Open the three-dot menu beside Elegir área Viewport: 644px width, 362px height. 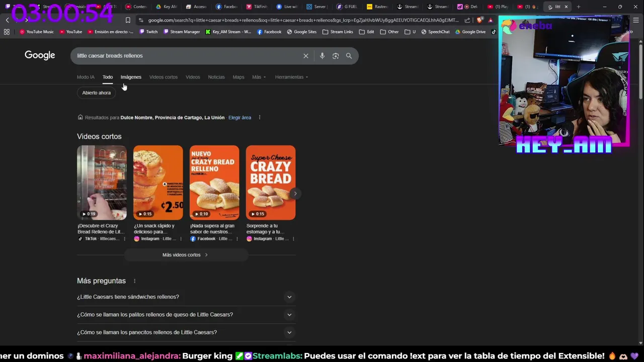[260, 118]
